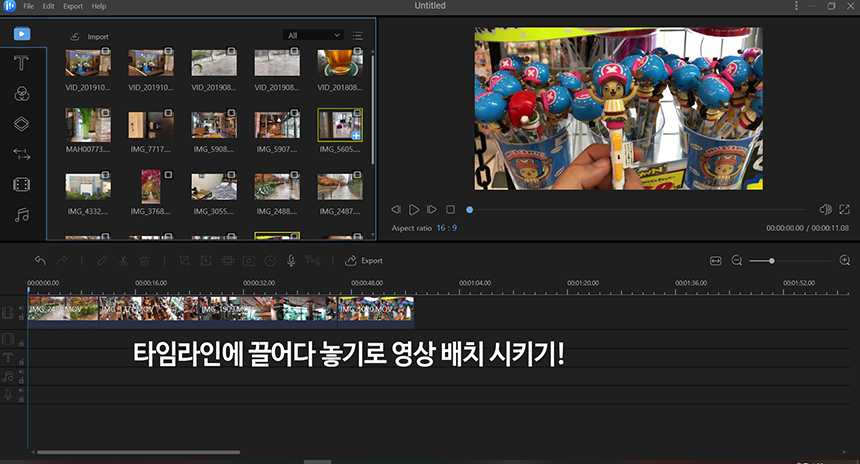Lock the text track
This screenshot has width=860, height=464.
click(21, 361)
